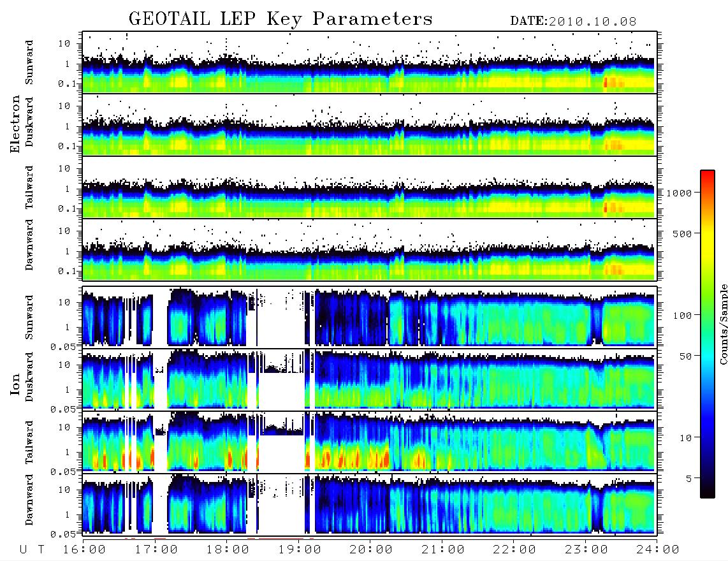Viewport: 728px width, 561px height.
Task: Click inside the Ion Sunward spectrogram panel
Action: point(370,317)
